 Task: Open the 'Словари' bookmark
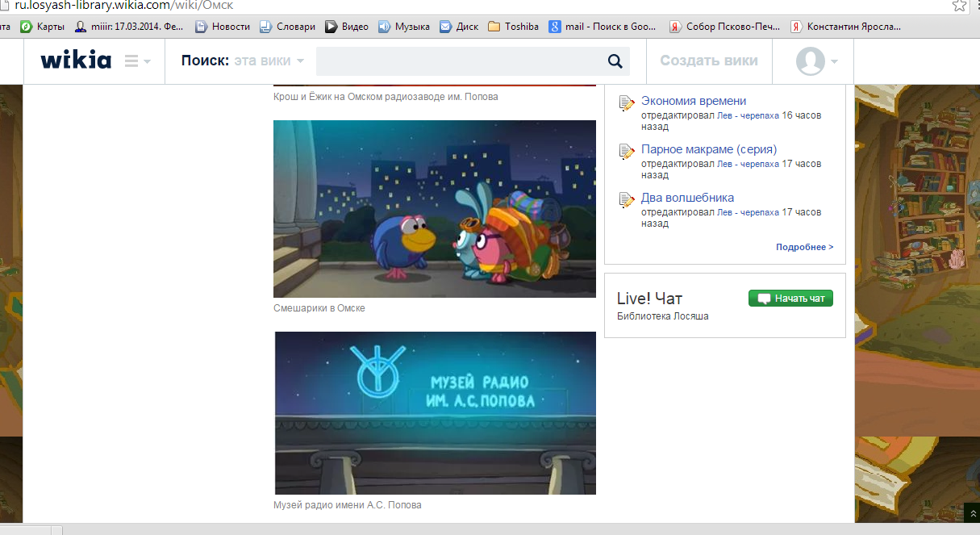pyautogui.click(x=287, y=27)
